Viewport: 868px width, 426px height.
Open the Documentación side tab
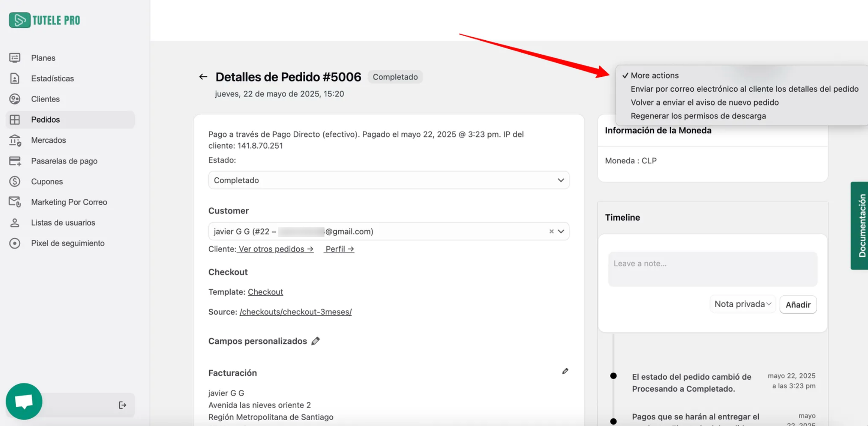[x=860, y=226]
